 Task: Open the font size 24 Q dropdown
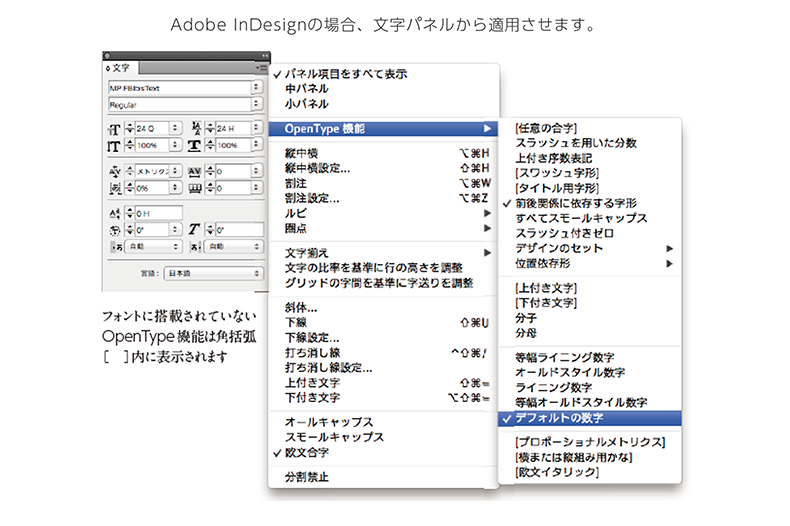coord(175,128)
